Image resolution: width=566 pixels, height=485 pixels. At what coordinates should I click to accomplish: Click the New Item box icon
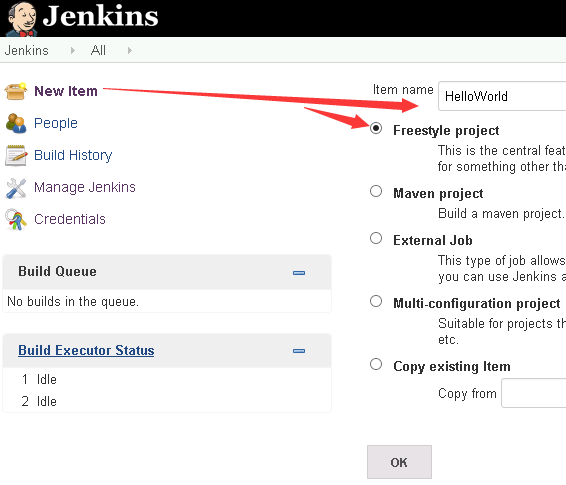point(16,91)
